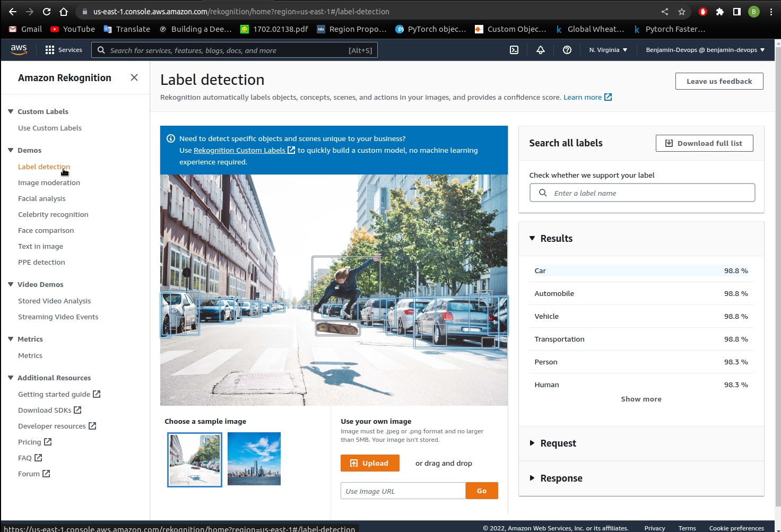Viewport: 781px width, 532px height.
Task: Click the AWS services search box
Action: pyautogui.click(x=235, y=50)
